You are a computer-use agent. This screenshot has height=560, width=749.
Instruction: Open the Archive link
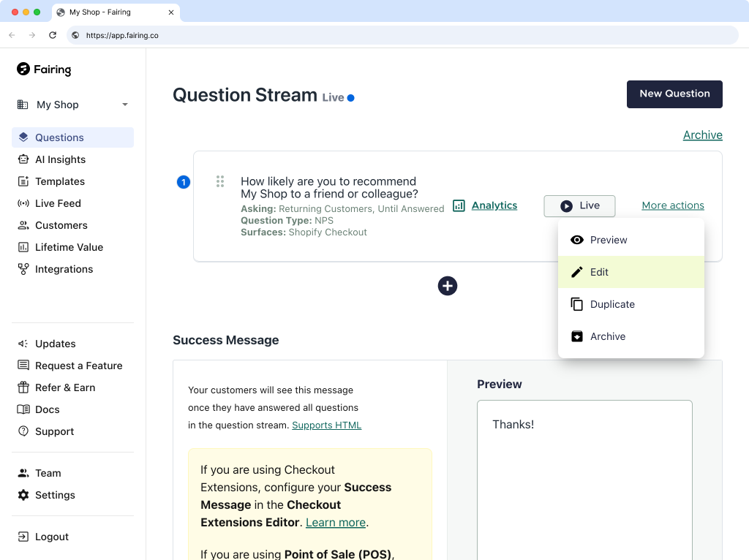[x=702, y=135]
